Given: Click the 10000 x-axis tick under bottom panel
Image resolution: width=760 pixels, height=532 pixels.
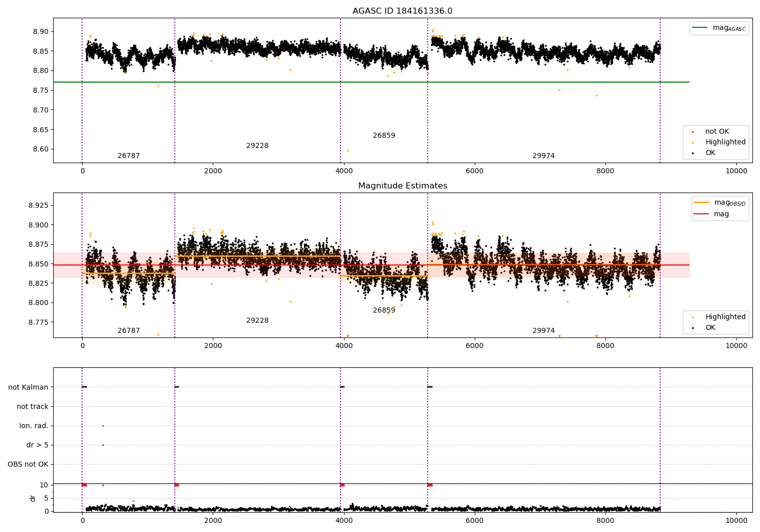Looking at the screenshot, I should [736, 520].
